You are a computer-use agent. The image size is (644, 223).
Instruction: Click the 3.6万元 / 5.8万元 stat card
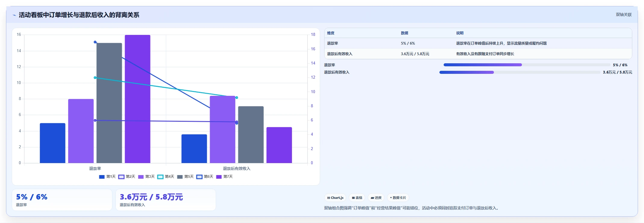[166, 200]
